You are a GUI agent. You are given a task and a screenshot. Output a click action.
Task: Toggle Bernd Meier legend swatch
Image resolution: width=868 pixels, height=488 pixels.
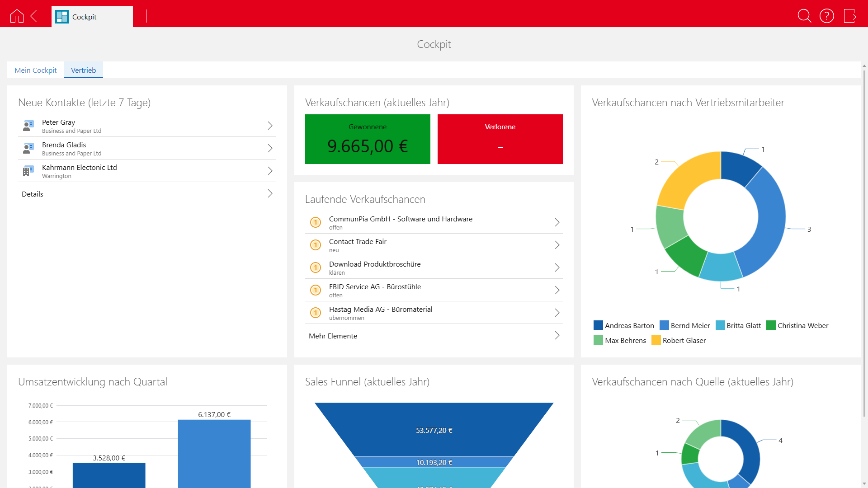coord(664,325)
